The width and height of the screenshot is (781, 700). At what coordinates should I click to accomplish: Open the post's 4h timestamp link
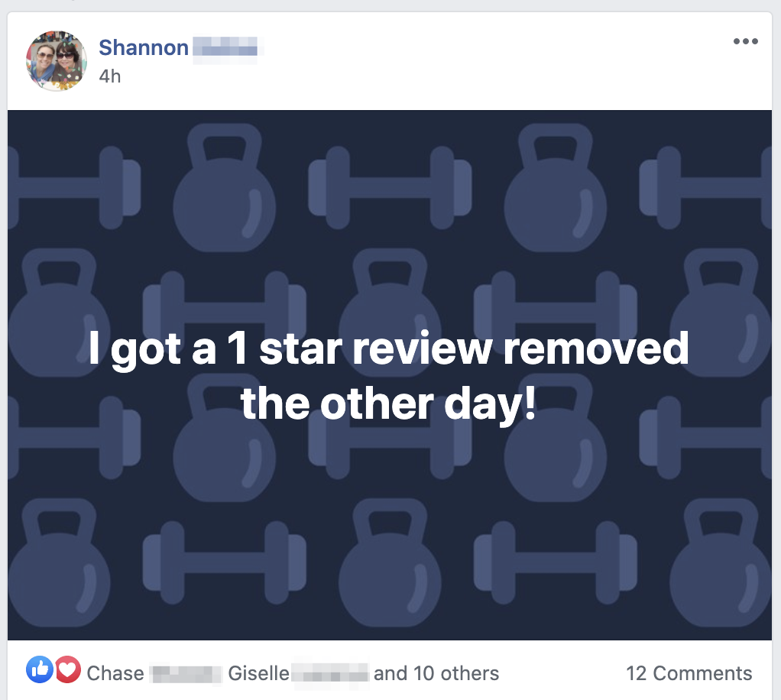[109, 76]
